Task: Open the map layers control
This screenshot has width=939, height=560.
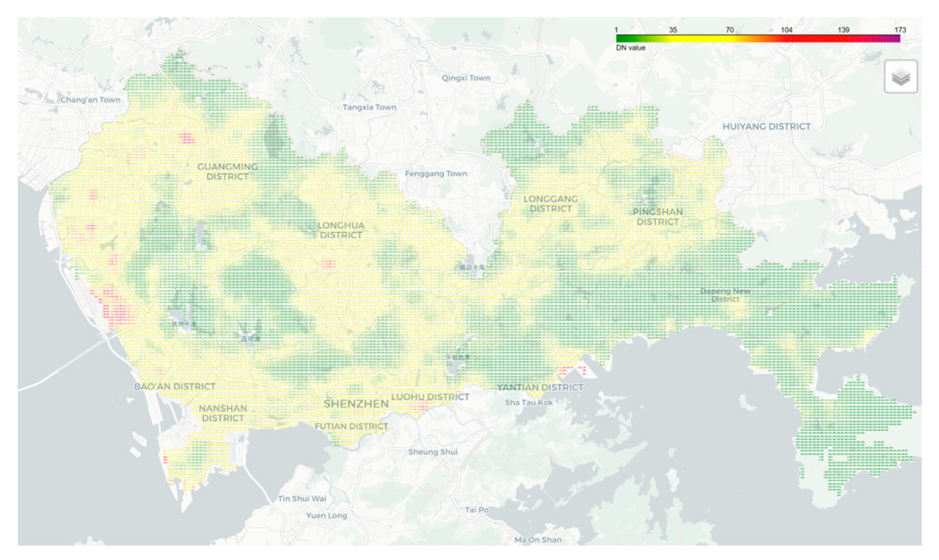Action: 900,77
